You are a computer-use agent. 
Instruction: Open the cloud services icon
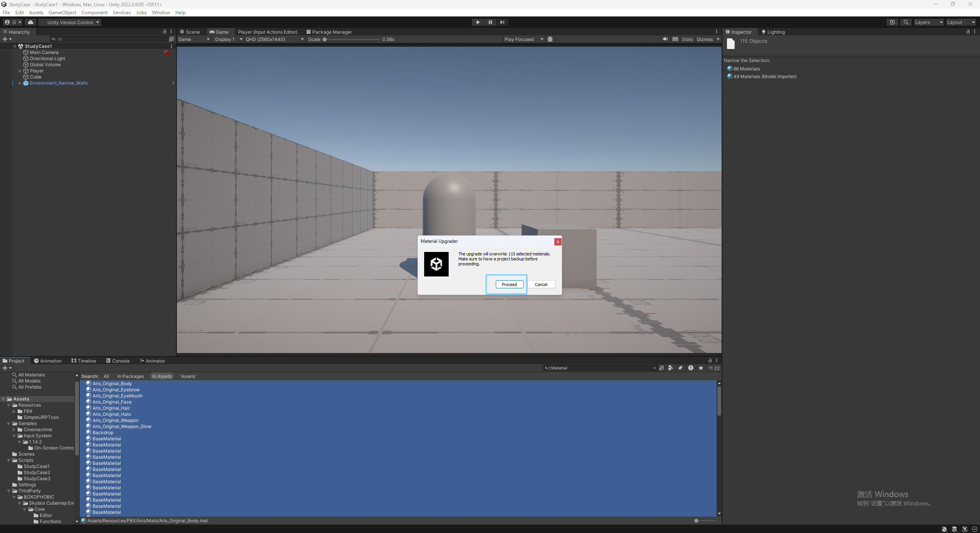31,22
